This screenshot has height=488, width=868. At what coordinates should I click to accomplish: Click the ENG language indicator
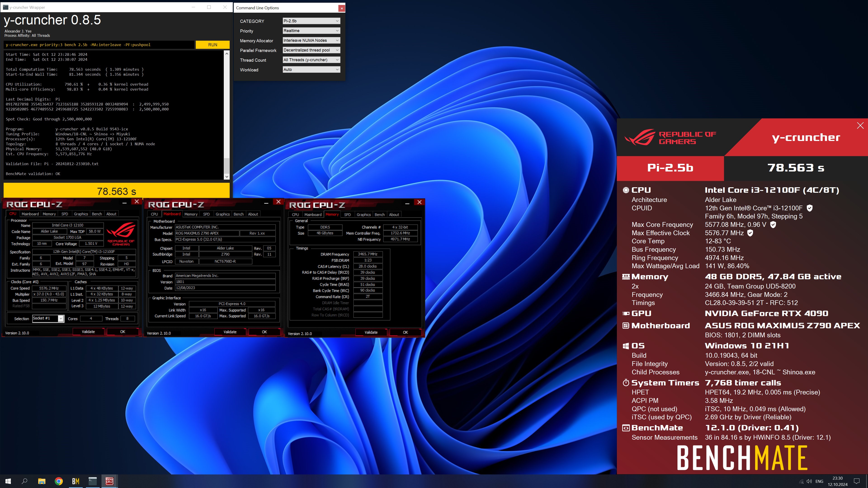pyautogui.click(x=819, y=482)
